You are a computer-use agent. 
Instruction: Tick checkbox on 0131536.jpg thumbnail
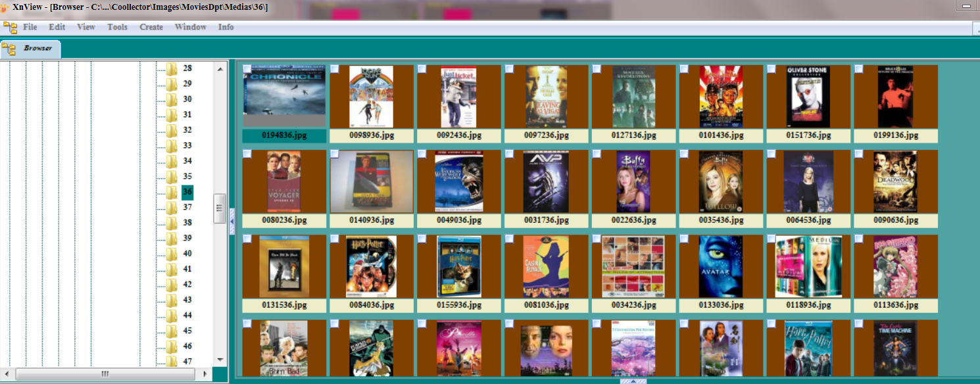coord(247,239)
